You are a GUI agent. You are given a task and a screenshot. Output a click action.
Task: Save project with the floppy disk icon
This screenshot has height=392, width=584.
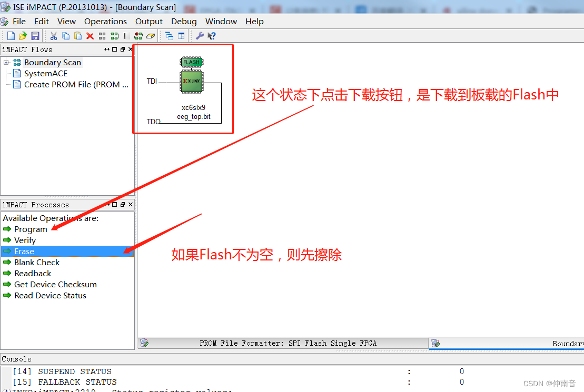click(x=35, y=36)
